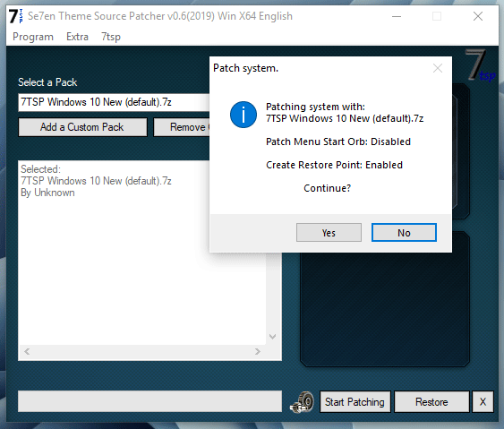The width and height of the screenshot is (504, 429).
Task: Click the right arrow of horizontal scrollbar
Action: 258,351
